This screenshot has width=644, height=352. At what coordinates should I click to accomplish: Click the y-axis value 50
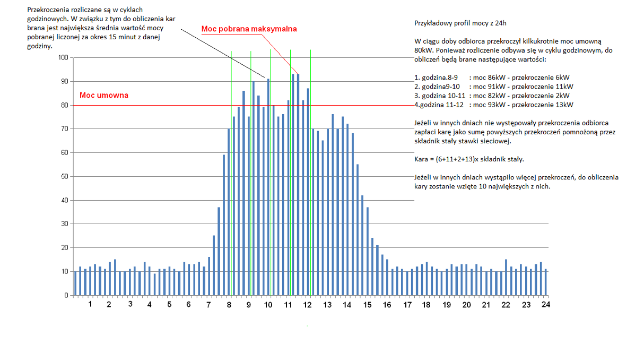pos(66,176)
